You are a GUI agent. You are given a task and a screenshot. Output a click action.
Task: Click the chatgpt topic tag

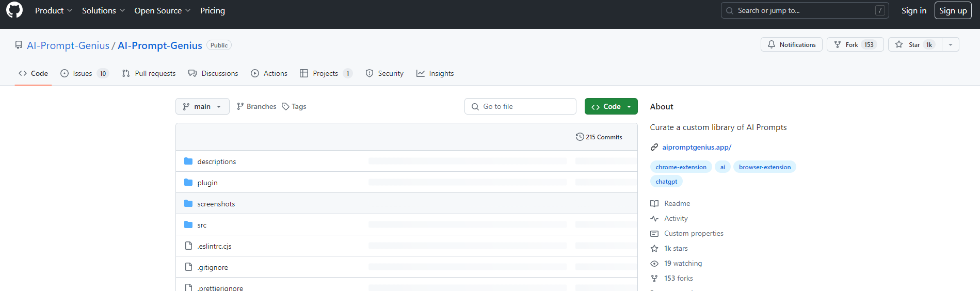point(666,182)
